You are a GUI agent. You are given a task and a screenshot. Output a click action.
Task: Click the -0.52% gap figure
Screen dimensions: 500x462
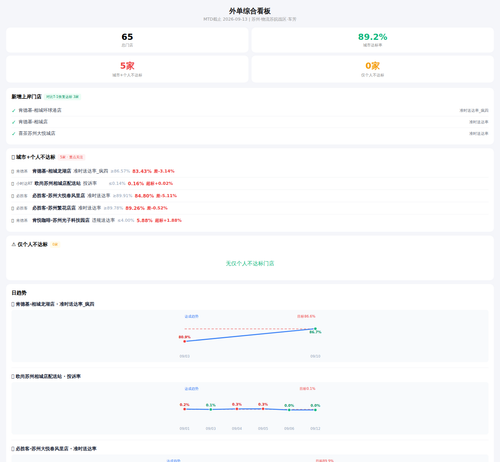click(x=157, y=208)
